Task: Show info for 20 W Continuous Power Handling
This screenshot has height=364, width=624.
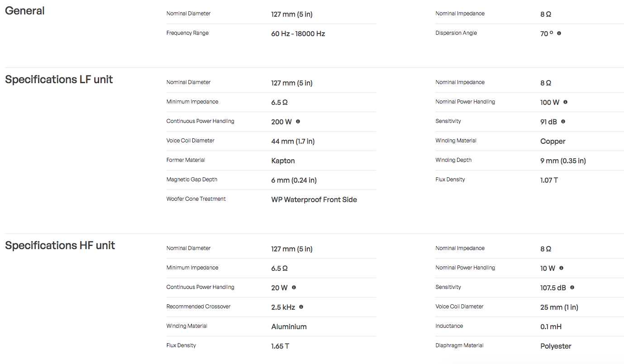Action: tap(294, 287)
